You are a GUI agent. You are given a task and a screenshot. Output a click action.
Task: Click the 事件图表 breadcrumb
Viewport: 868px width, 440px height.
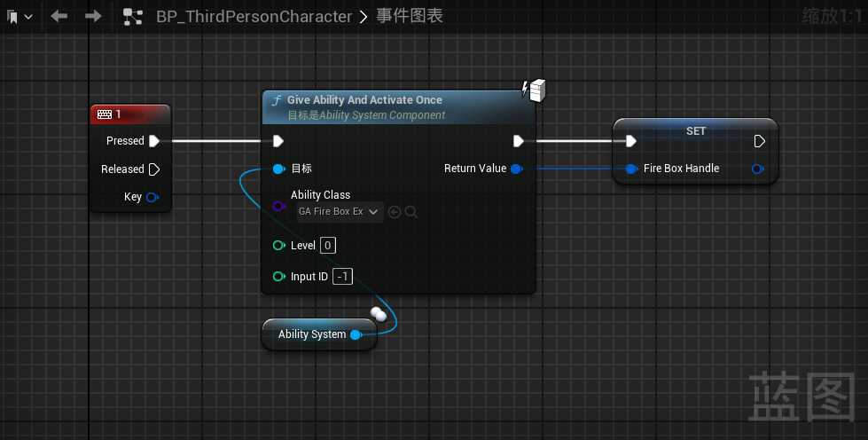(408, 17)
